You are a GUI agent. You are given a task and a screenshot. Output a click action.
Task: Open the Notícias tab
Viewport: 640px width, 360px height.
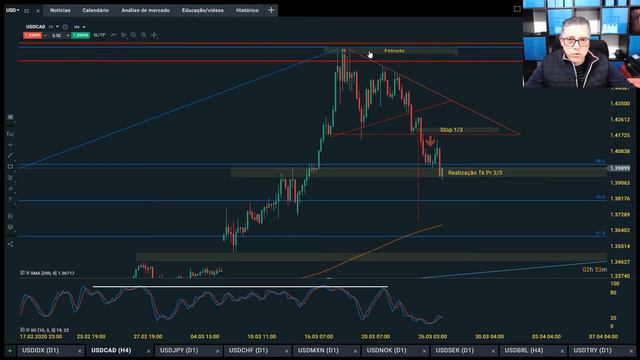[60, 10]
